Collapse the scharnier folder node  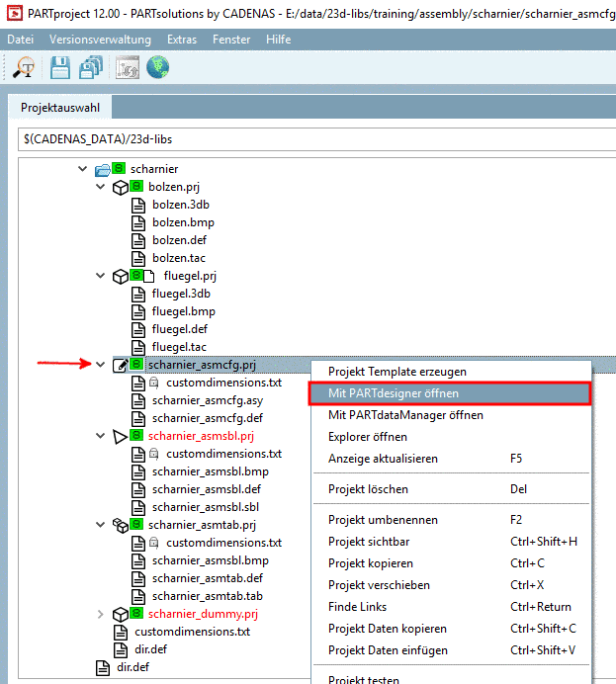pos(82,168)
